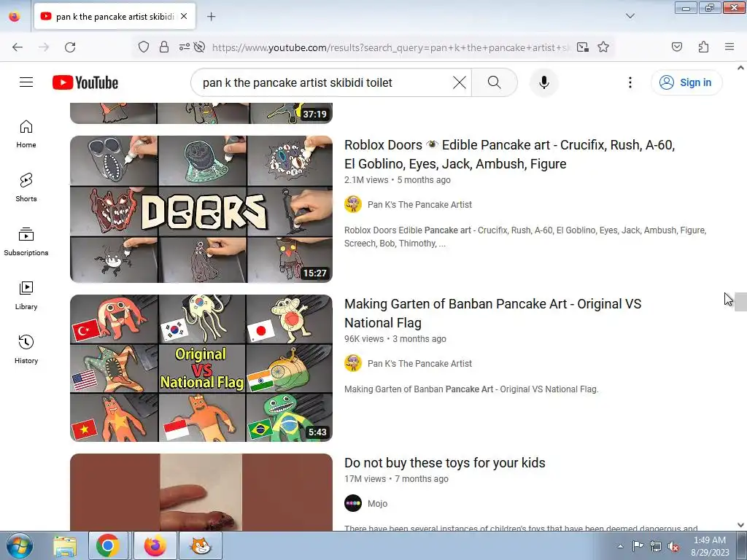
Task: Open taskbar clock showing 1:49 AM
Action: click(x=710, y=546)
